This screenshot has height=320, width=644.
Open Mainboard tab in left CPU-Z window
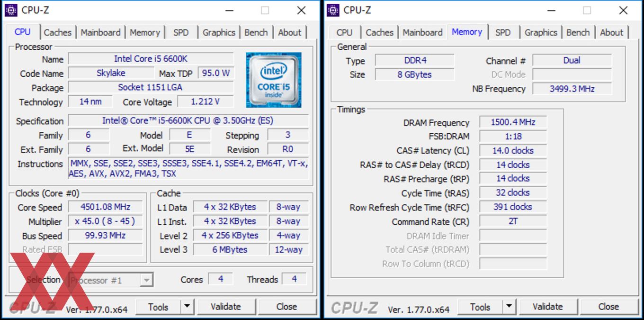coord(100,33)
